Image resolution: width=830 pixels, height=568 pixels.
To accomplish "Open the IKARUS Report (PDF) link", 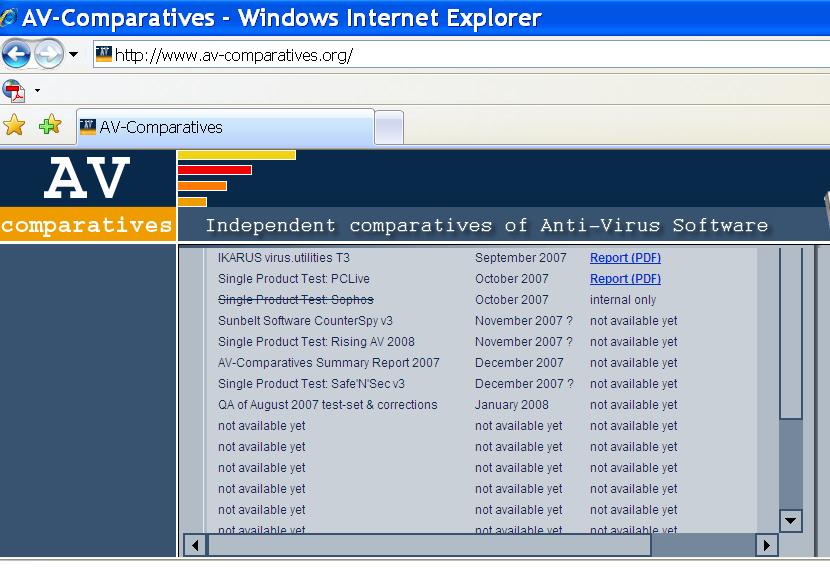I will pos(625,258).
